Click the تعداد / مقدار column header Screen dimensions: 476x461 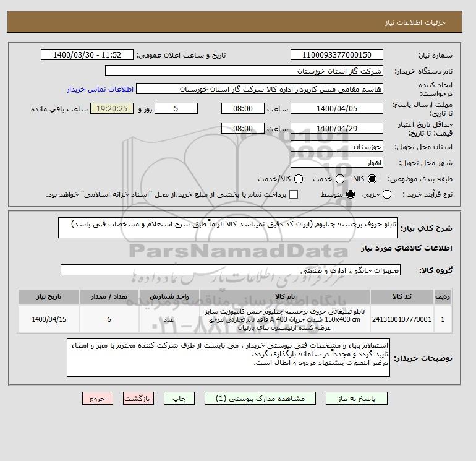point(109,296)
